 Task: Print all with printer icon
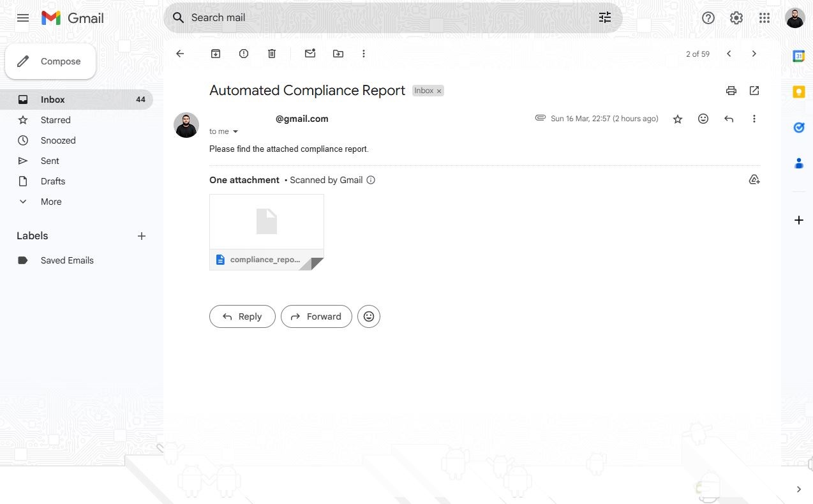(731, 91)
